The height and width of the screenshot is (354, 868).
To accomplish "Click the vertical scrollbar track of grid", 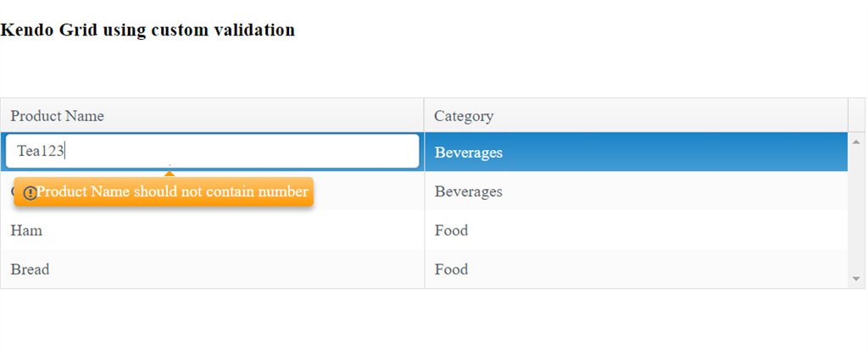I will (x=856, y=212).
